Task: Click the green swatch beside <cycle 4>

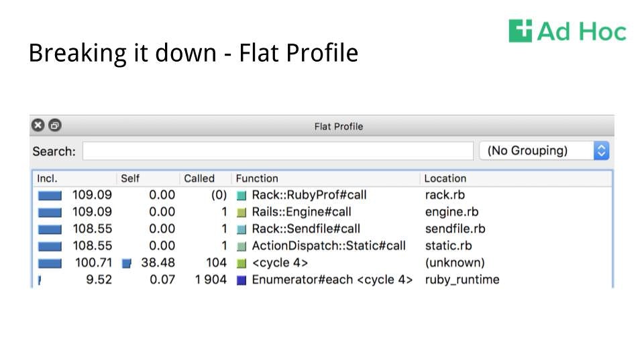Action: point(241,263)
